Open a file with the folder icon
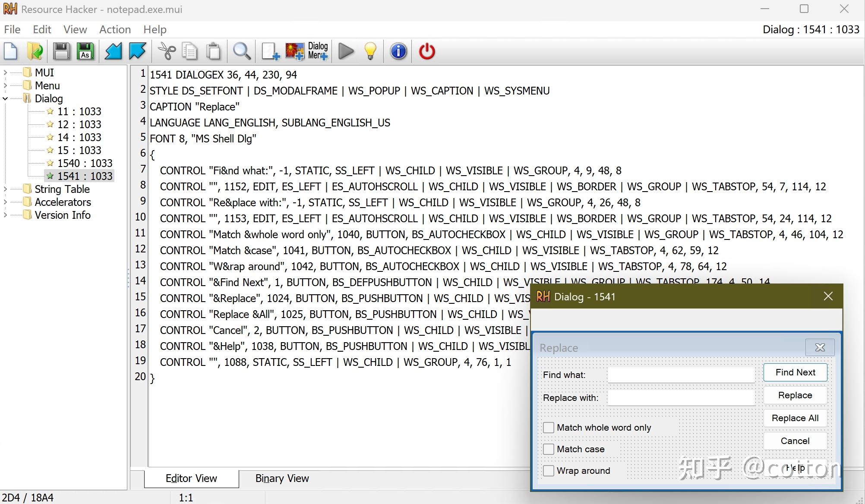This screenshot has height=504, width=865. click(35, 51)
